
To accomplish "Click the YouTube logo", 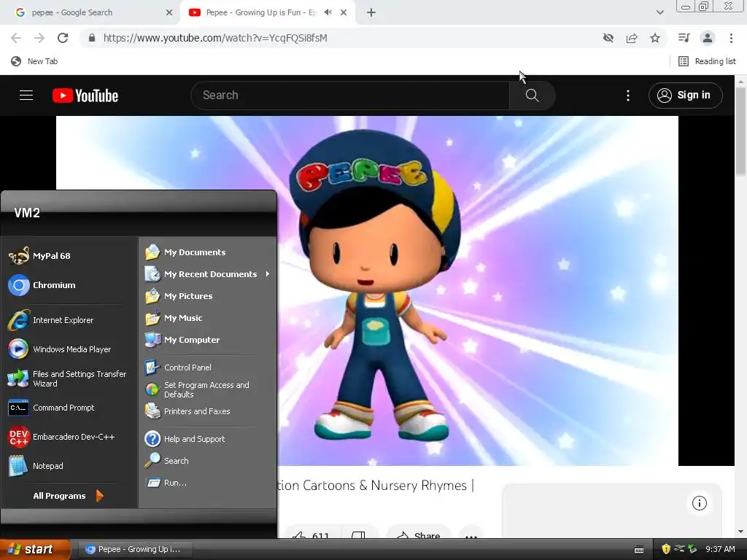I will coord(85,96).
